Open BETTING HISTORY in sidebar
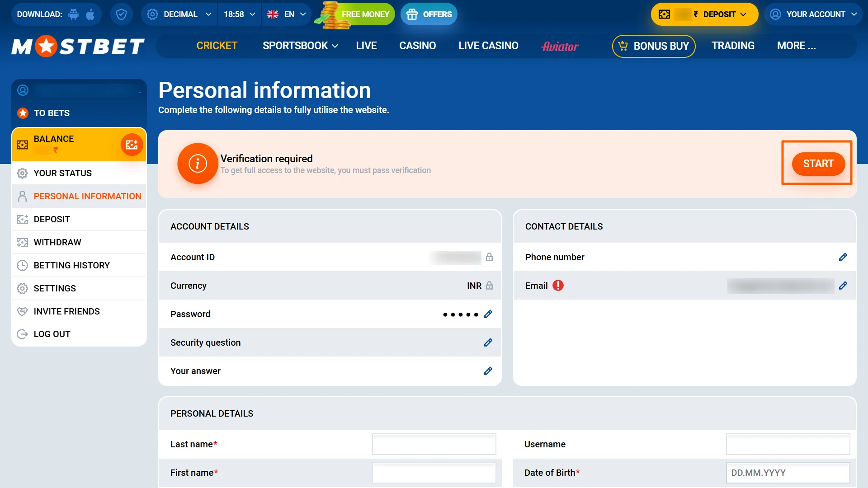The height and width of the screenshot is (488, 868). [x=79, y=265]
